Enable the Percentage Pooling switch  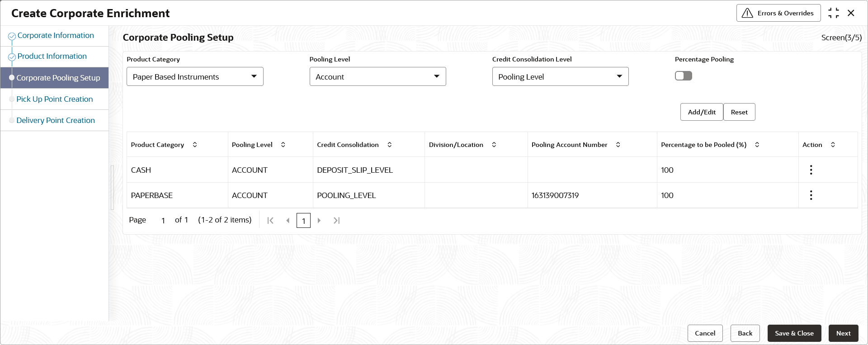tap(683, 76)
